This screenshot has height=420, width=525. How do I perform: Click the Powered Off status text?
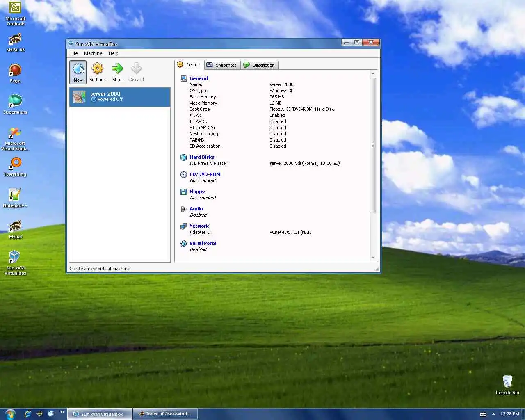[110, 99]
